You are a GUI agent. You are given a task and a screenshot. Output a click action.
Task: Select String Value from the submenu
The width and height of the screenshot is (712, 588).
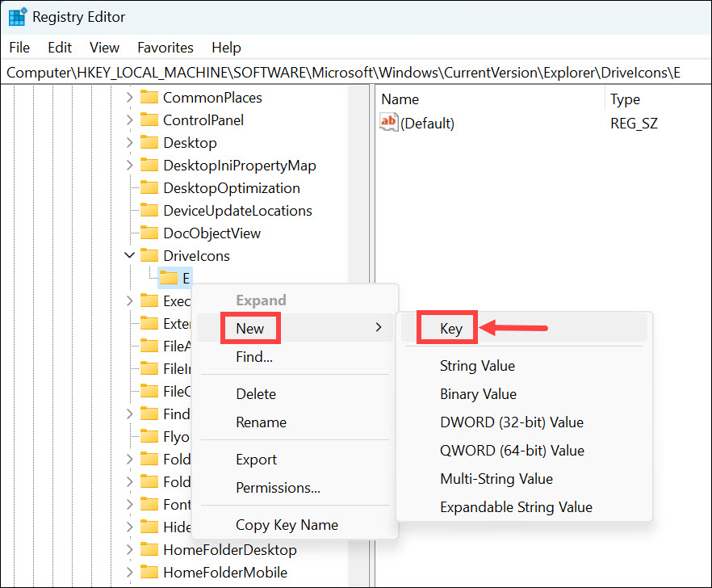click(524, 366)
